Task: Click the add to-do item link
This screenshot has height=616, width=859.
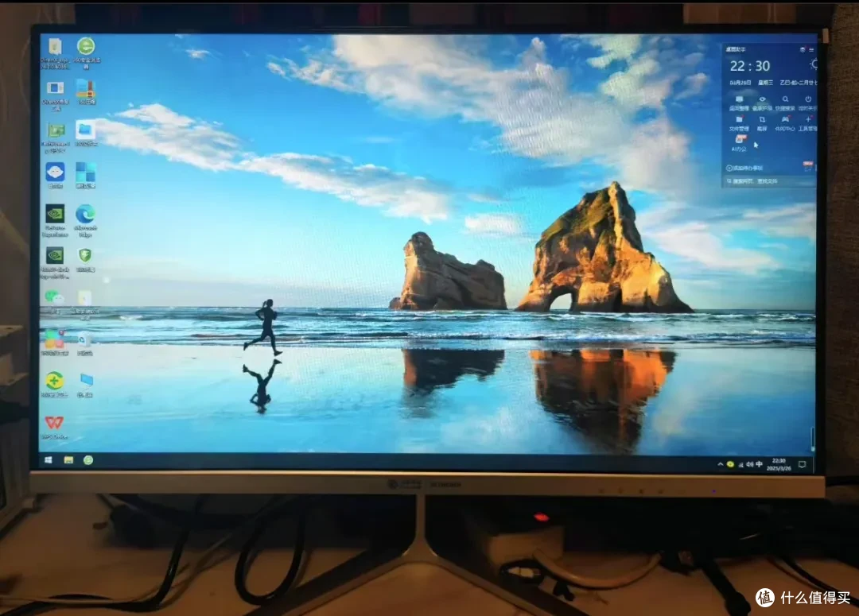Action: click(x=744, y=168)
